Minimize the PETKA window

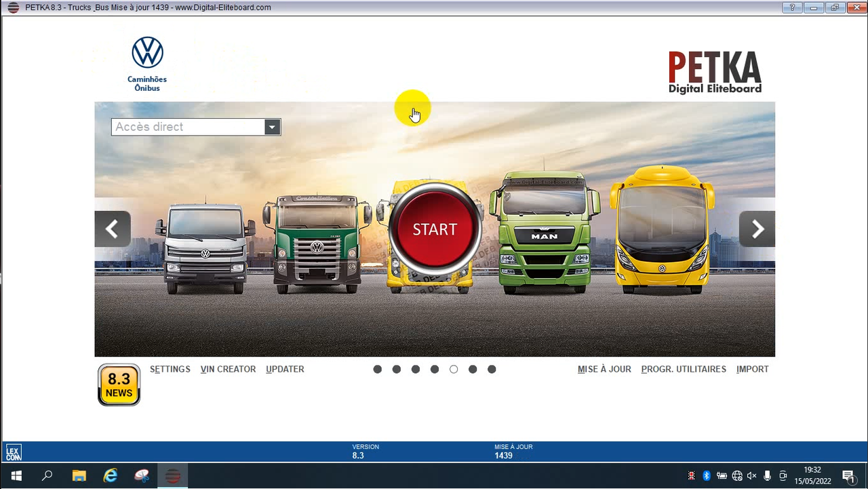coord(813,7)
